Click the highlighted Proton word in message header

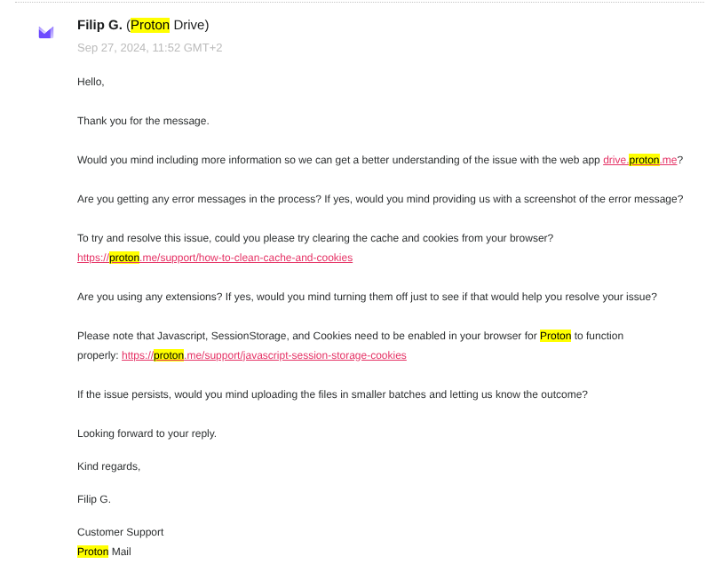(x=150, y=25)
